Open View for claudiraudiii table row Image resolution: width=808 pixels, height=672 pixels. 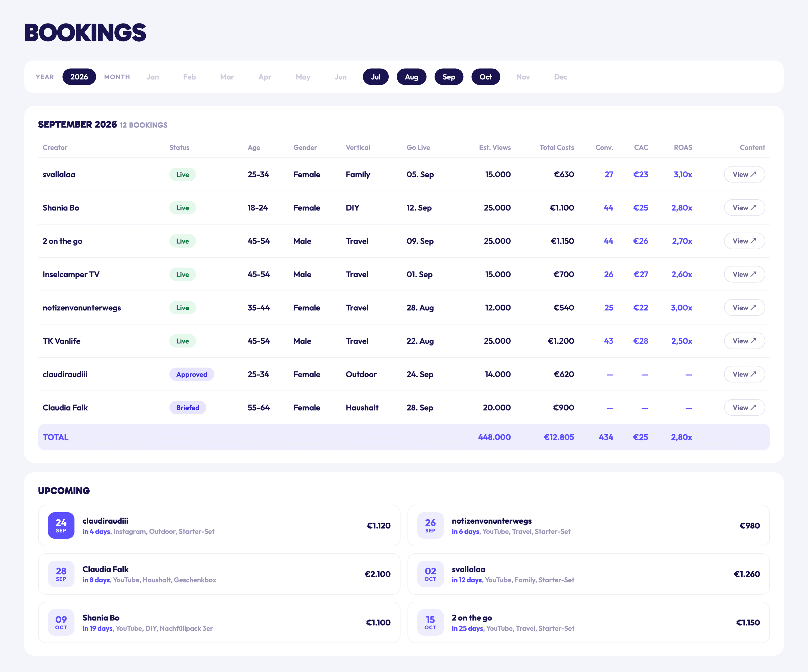coord(744,374)
